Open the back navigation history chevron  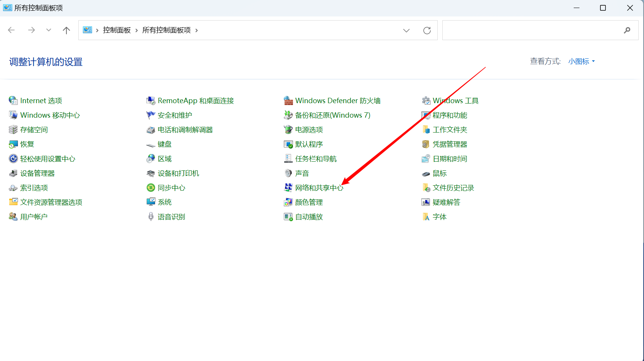(x=49, y=30)
